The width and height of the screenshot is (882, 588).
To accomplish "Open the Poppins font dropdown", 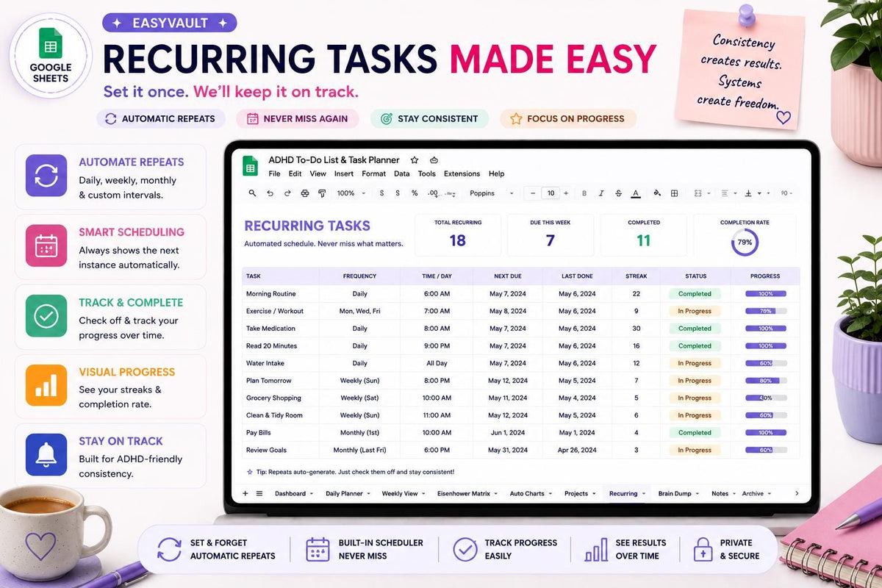I will [493, 193].
